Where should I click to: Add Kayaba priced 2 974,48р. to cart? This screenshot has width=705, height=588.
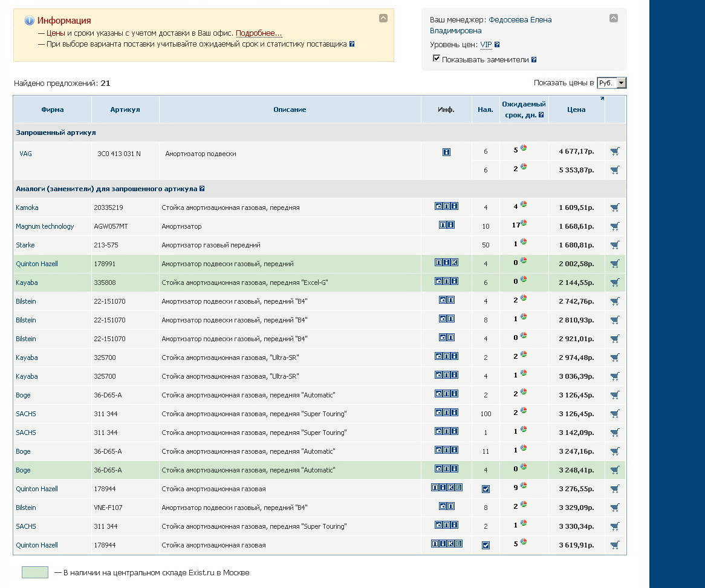click(x=615, y=358)
